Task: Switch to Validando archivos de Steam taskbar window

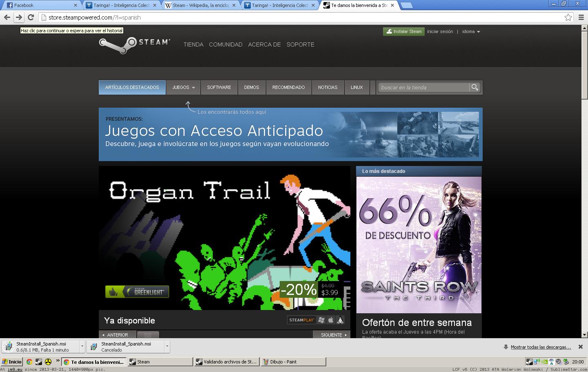Action: click(227, 362)
